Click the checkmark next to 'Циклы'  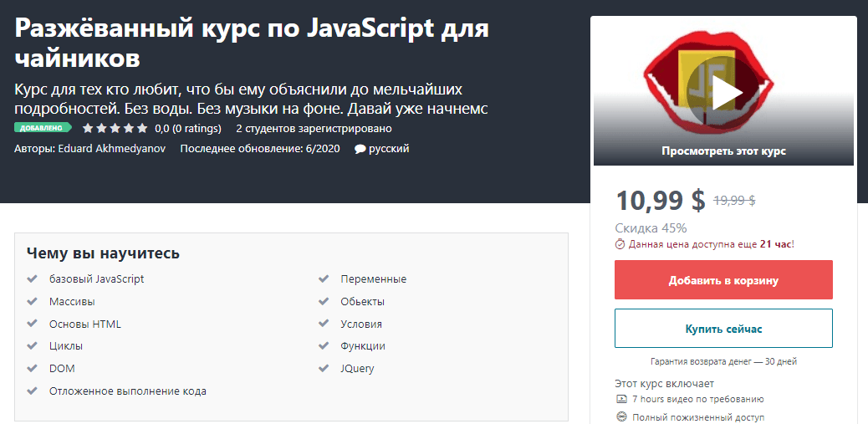pyautogui.click(x=32, y=345)
